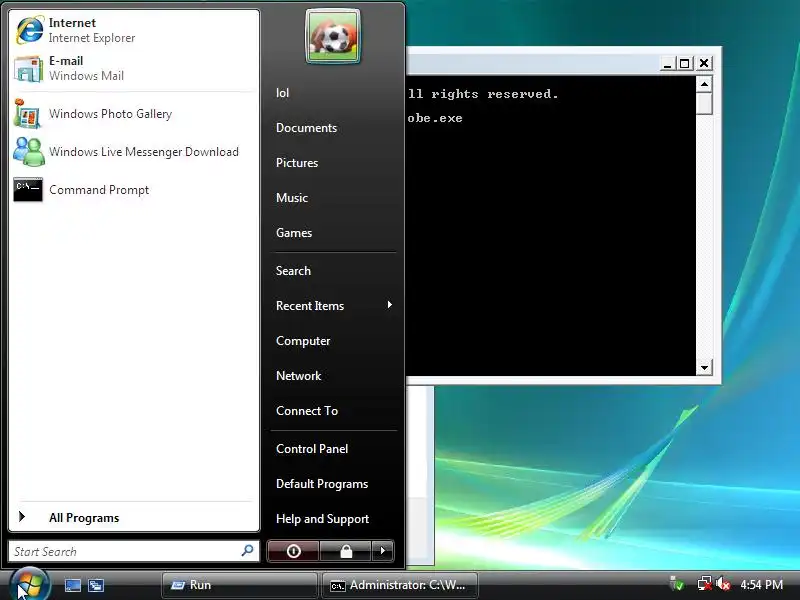Click command prompt scrollbar down arrow
Viewport: 800px width, 600px height.
705,367
